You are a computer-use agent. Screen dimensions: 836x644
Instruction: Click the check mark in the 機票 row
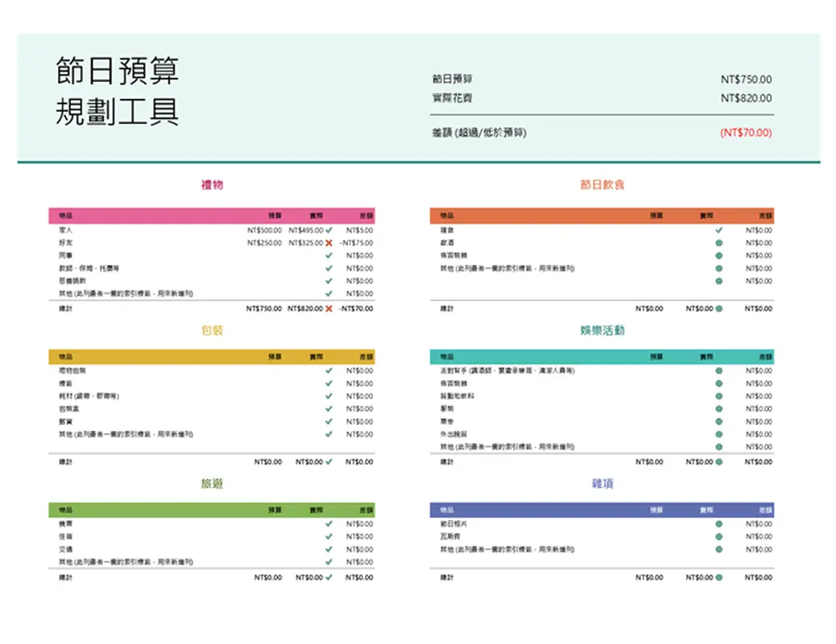pos(329,524)
